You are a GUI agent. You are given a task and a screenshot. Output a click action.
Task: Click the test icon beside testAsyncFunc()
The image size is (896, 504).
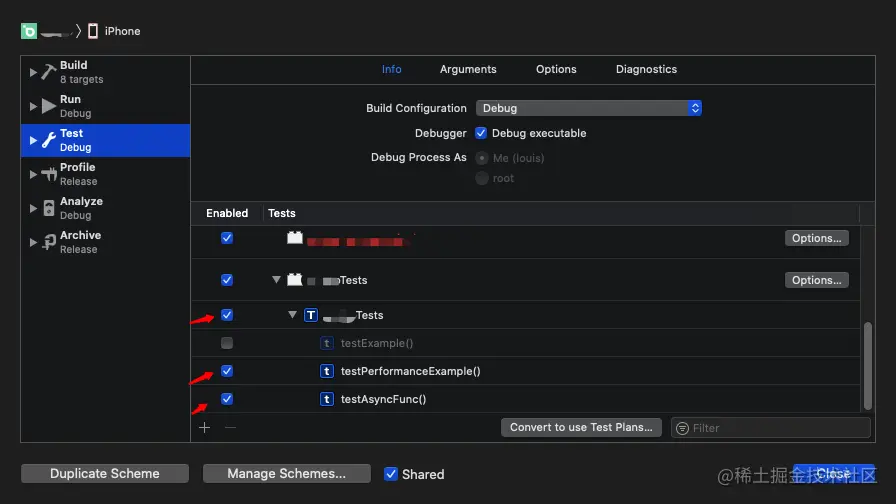tap(326, 399)
